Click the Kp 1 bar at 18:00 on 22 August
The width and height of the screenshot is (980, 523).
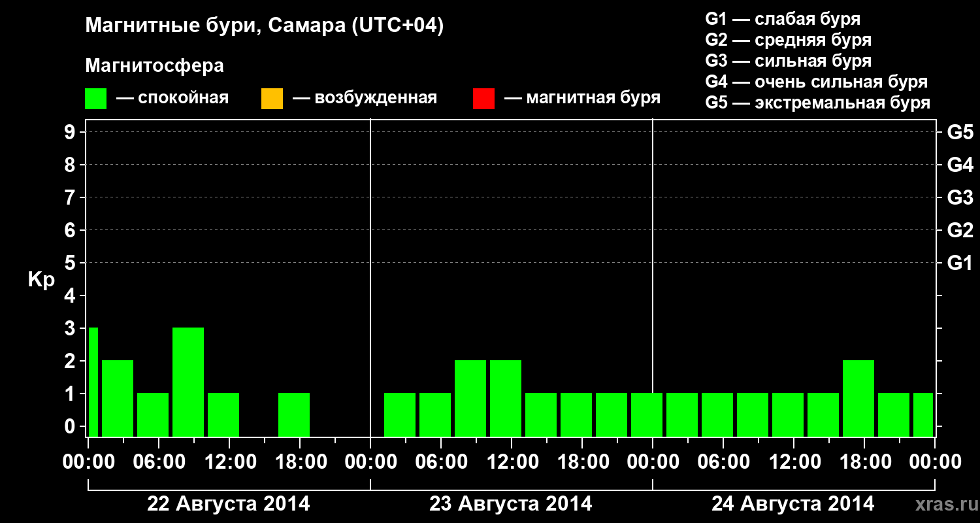[x=294, y=414]
